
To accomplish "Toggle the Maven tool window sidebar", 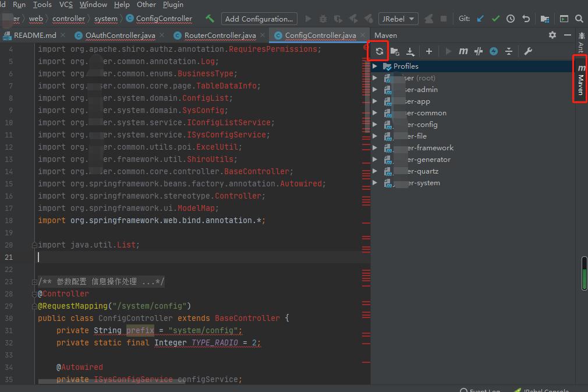I will 580,79.
